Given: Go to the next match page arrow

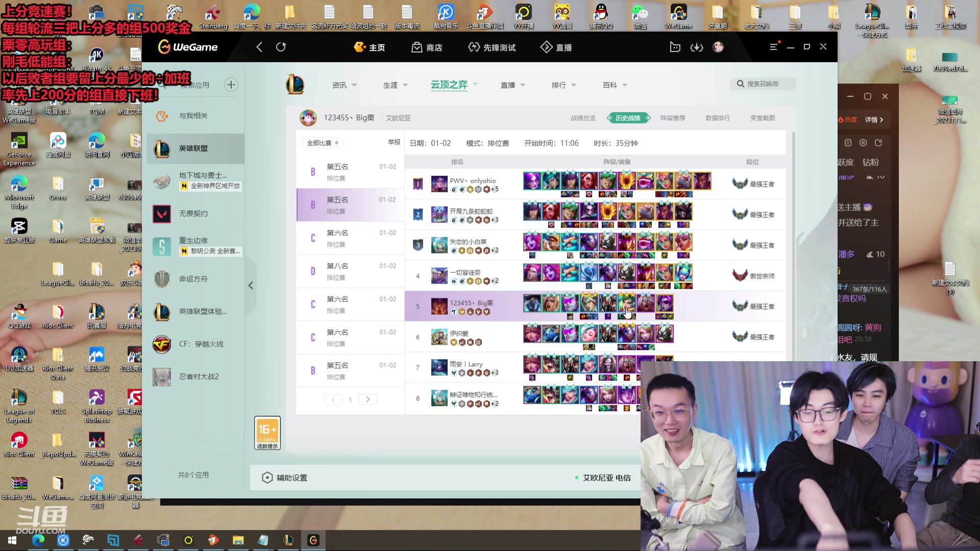Looking at the screenshot, I should 367,399.
